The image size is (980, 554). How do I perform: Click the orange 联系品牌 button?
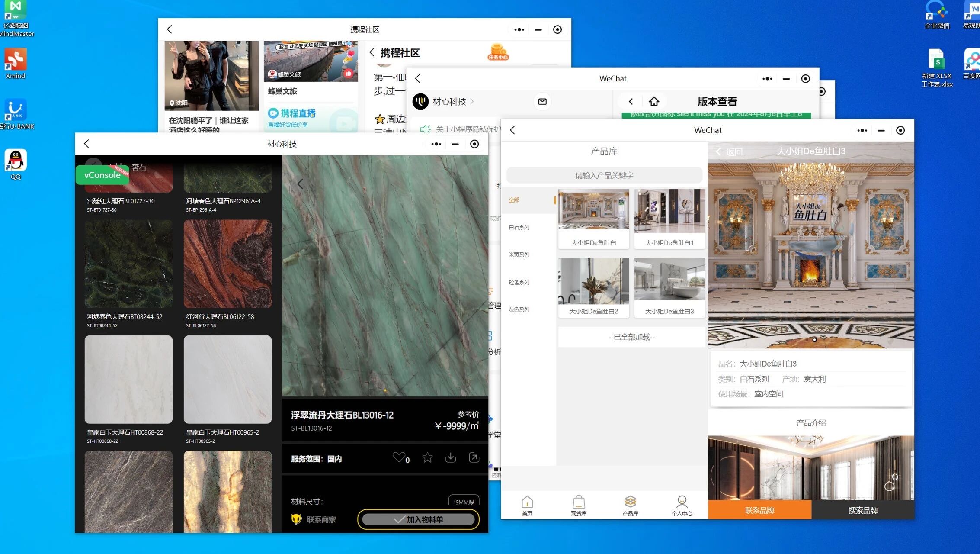tap(759, 510)
